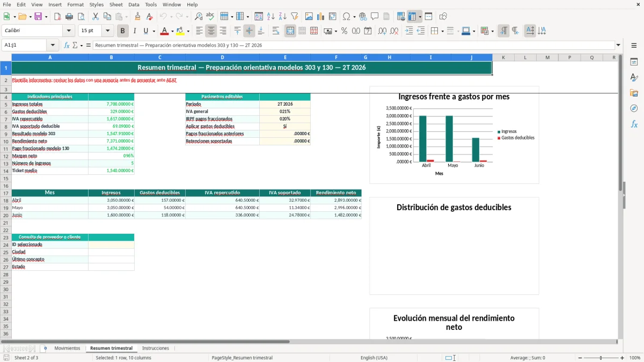Open Font Color dropdown arrow
Screen dimensions: 644x362
[x=172, y=31]
